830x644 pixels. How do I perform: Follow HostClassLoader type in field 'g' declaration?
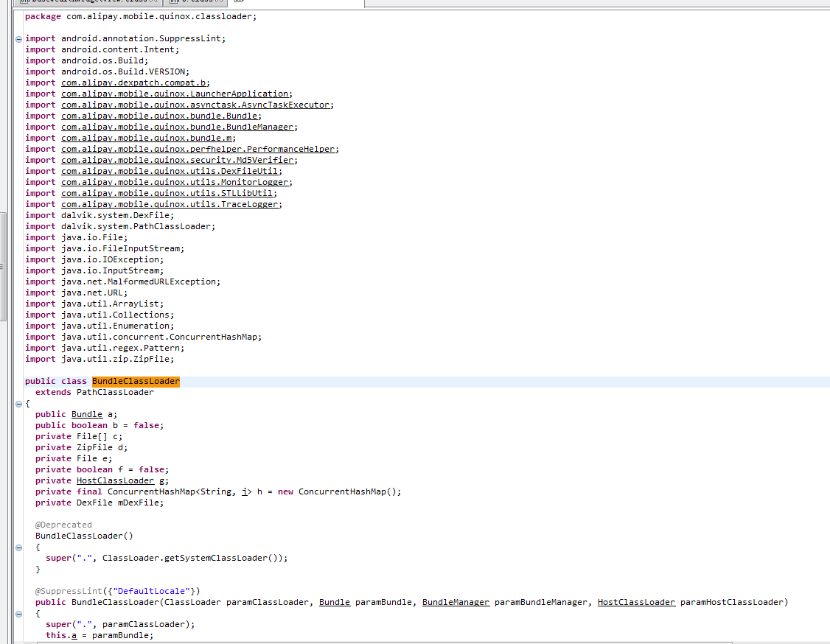click(x=116, y=480)
